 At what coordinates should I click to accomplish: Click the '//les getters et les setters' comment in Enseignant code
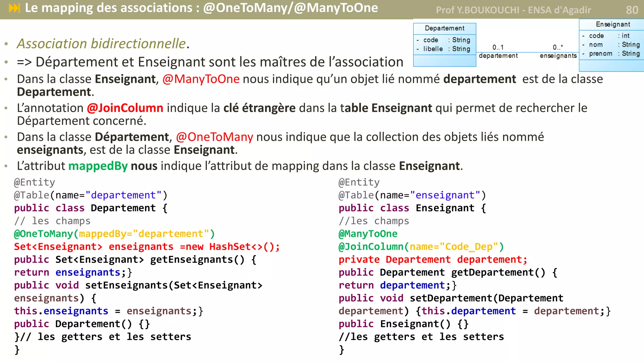click(421, 337)
